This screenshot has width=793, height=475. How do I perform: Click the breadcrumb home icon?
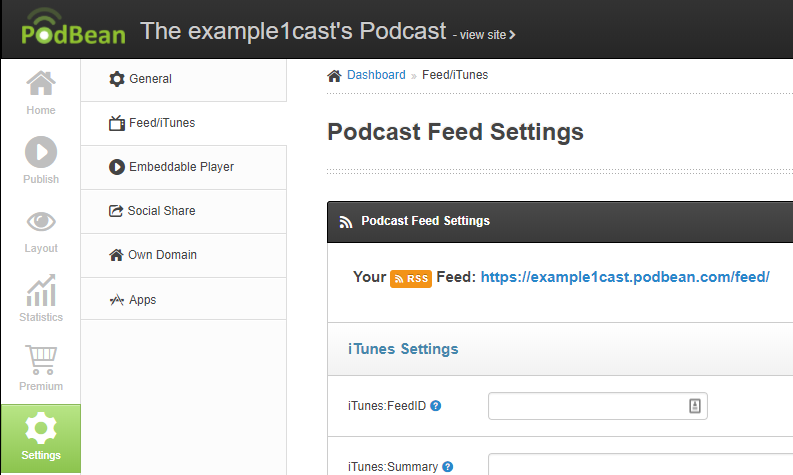tap(334, 75)
